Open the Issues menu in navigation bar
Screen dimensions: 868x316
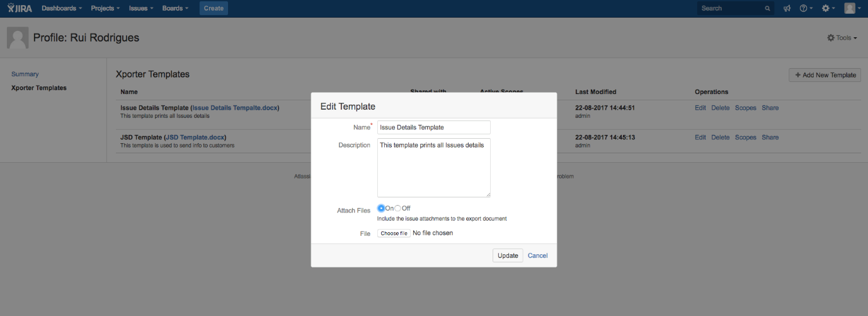pyautogui.click(x=141, y=8)
